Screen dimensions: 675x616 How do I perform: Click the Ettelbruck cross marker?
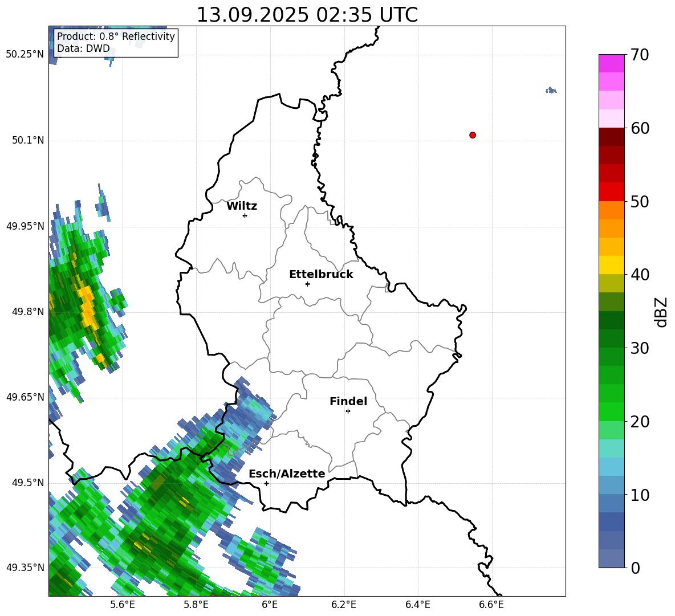click(307, 284)
